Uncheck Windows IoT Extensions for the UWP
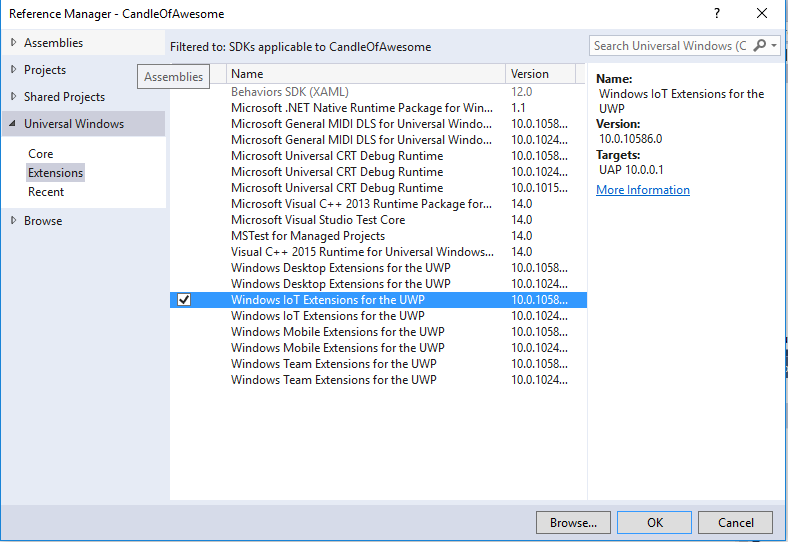 [184, 300]
